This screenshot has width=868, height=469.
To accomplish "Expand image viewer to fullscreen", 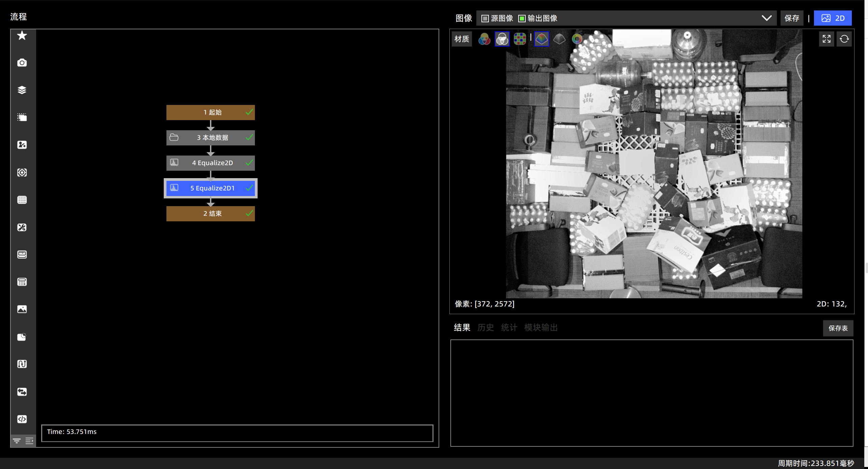I will click(x=826, y=39).
